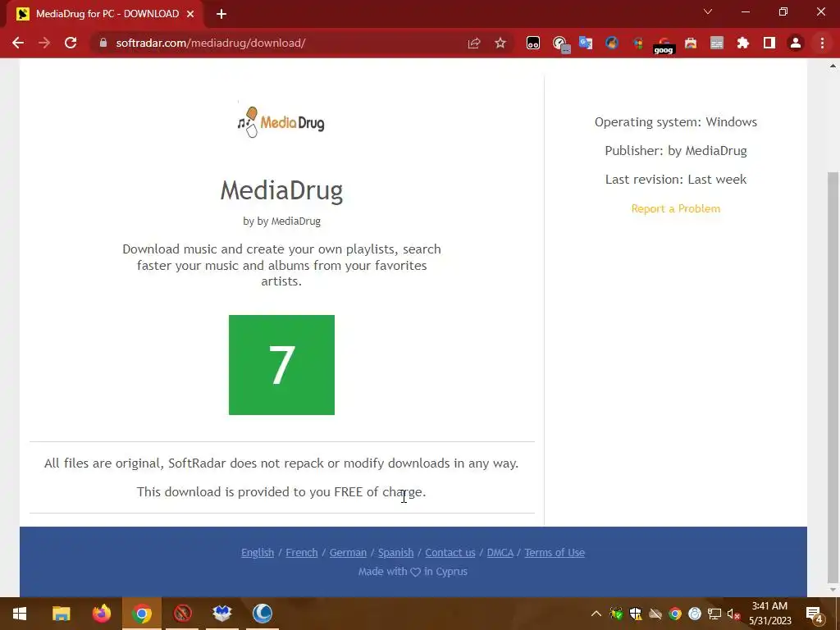
Task: Open the notification center
Action: (x=815, y=614)
